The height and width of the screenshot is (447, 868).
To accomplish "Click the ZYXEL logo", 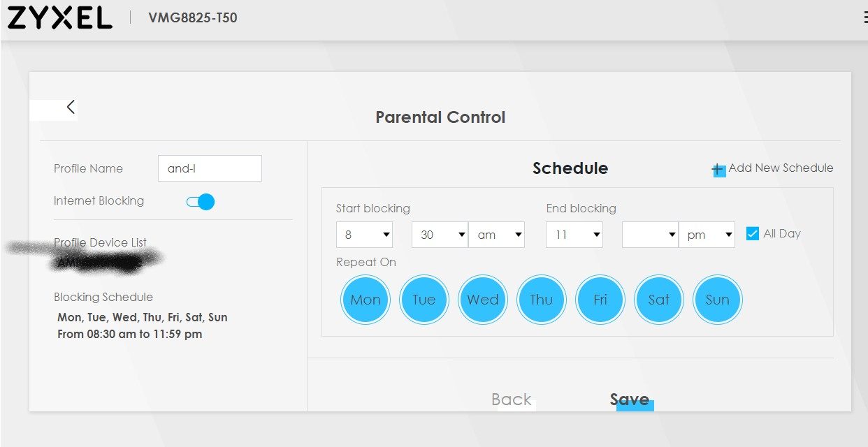I will (59, 18).
